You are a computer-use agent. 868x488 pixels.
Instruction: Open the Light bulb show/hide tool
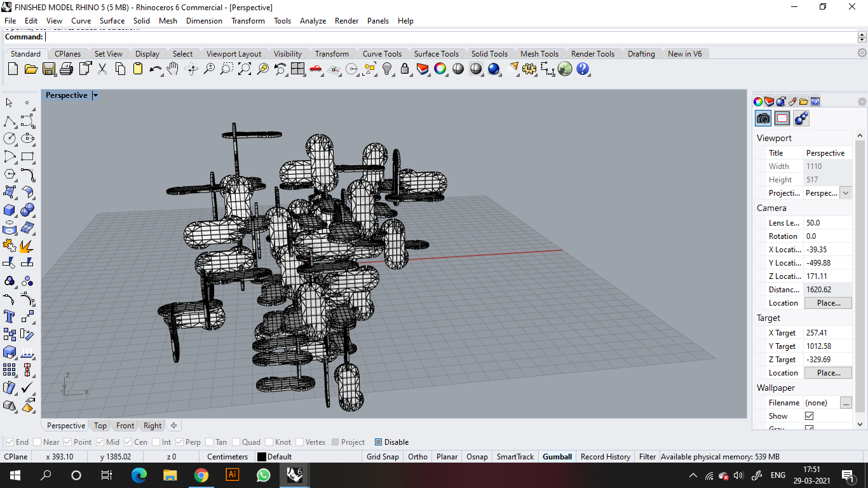point(387,69)
